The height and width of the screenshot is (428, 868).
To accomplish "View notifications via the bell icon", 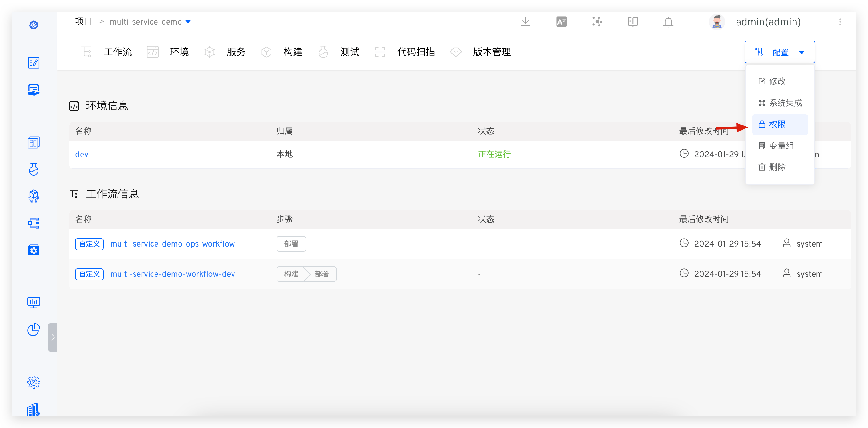I will pyautogui.click(x=668, y=22).
